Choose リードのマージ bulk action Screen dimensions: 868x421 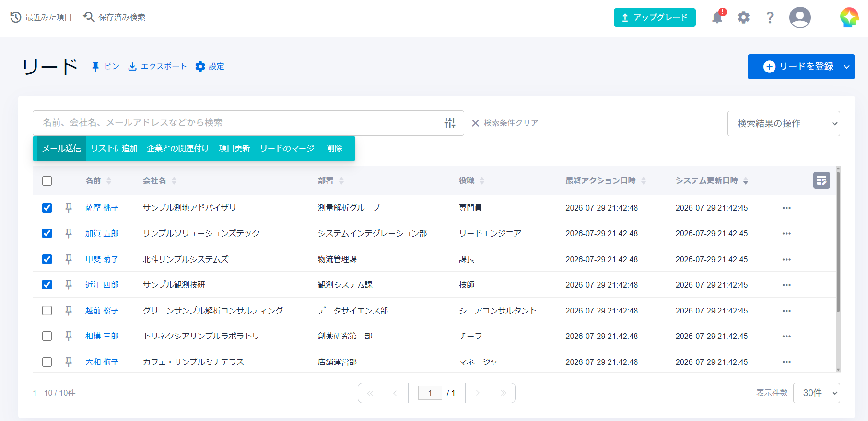[287, 148]
